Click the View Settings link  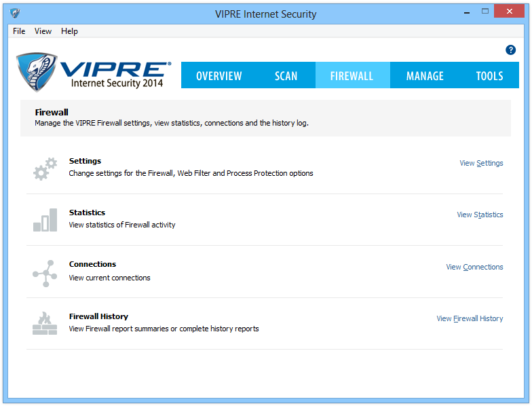click(481, 163)
